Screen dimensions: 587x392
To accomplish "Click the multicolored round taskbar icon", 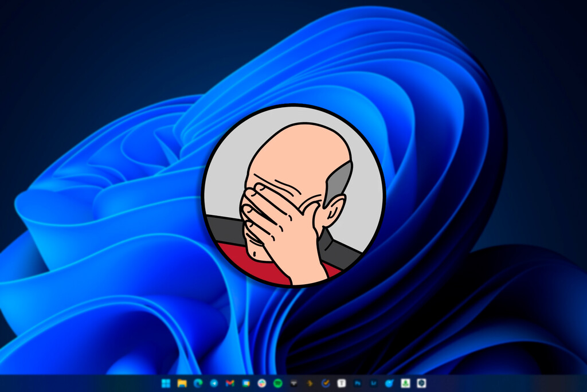I will [x=261, y=383].
